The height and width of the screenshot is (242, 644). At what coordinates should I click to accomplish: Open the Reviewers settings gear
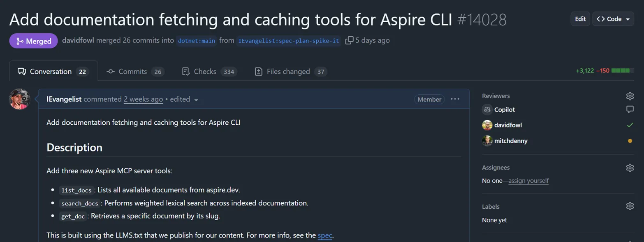(630, 95)
